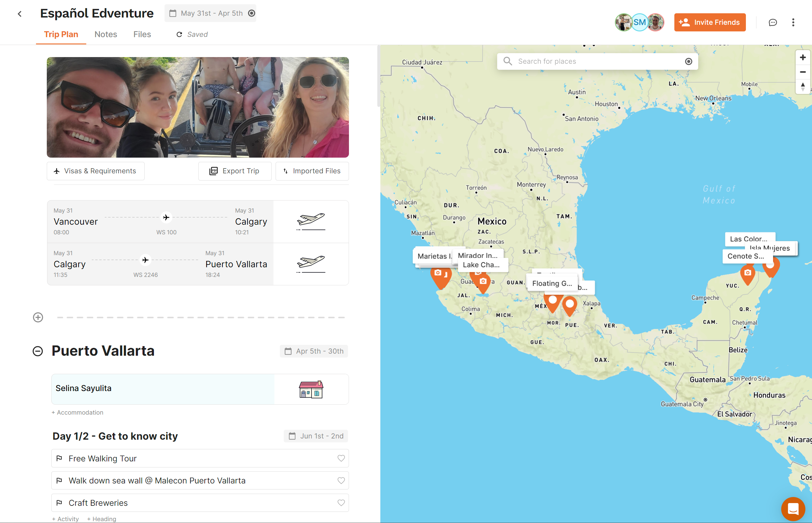812x523 pixels.
Task: Open the three-dot more options menu
Action: (x=793, y=22)
